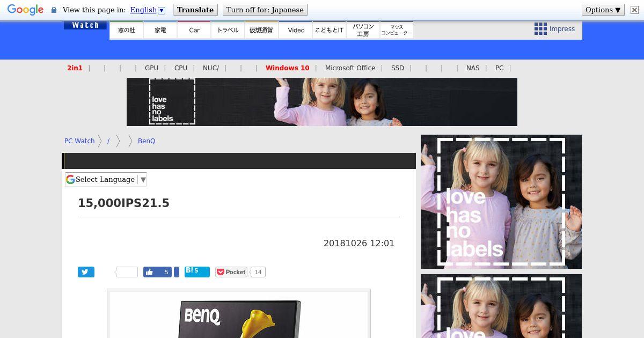
Task: Click the lock icon in translate bar
Action: (54, 10)
